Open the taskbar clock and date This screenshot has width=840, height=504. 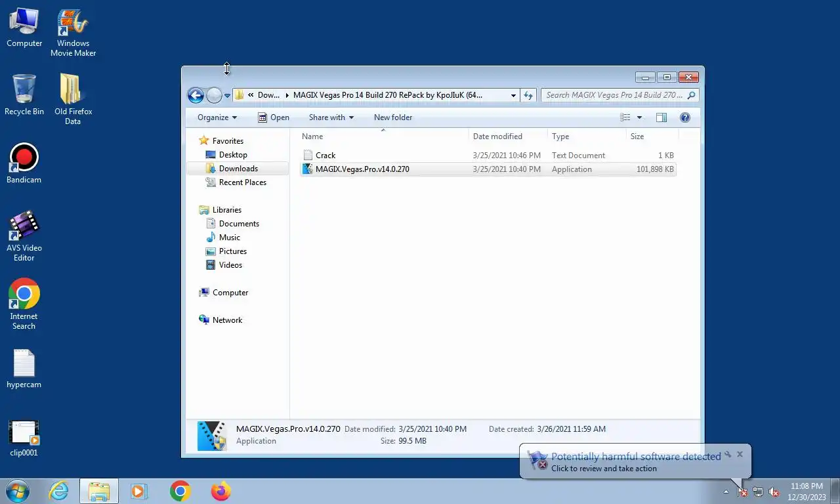click(807, 492)
